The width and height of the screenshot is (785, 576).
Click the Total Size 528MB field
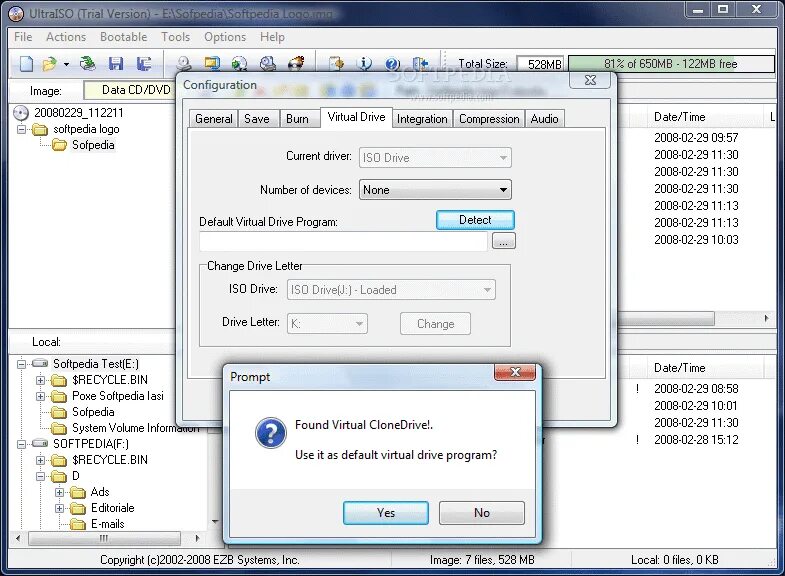pyautogui.click(x=540, y=64)
